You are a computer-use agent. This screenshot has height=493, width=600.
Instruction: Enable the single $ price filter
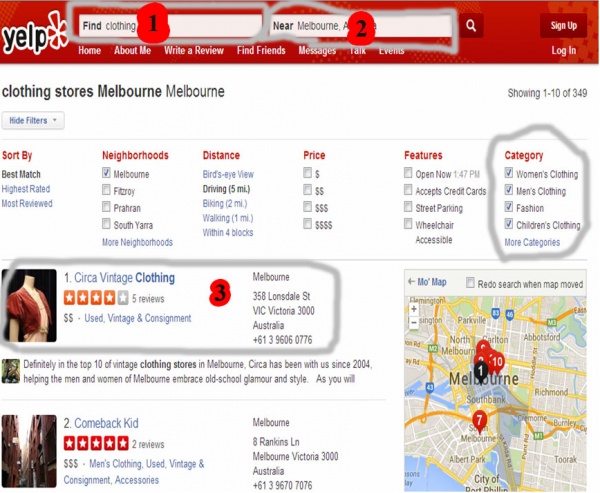pos(307,173)
